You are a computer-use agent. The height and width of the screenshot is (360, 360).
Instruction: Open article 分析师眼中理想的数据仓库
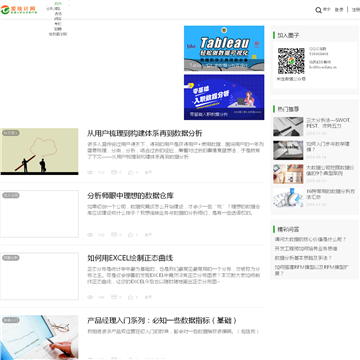(x=130, y=196)
